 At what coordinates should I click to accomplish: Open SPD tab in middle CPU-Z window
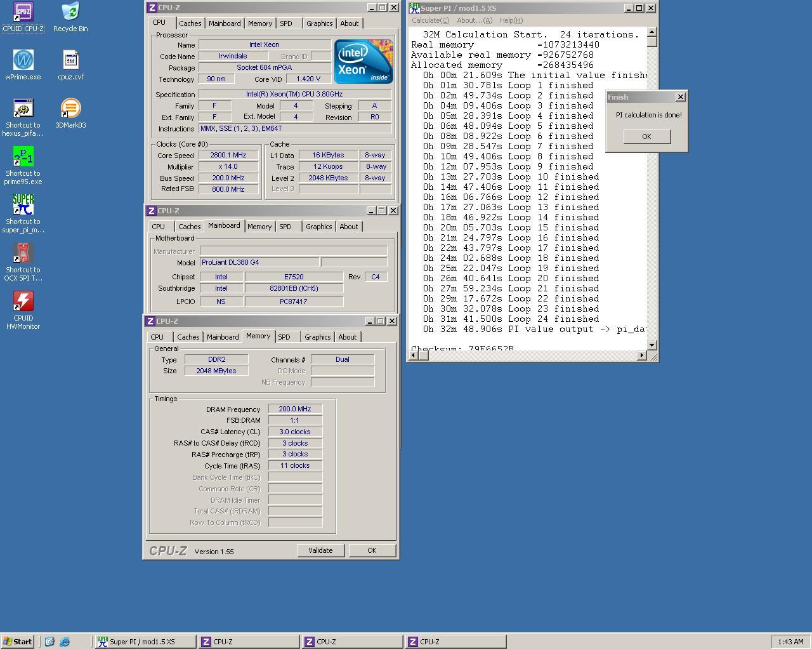[x=285, y=227]
